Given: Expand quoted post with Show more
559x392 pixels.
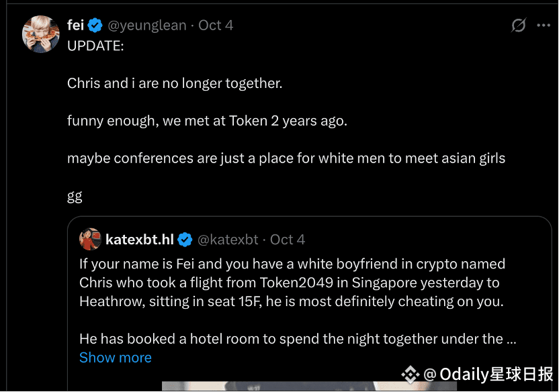Looking at the screenshot, I should [115, 358].
